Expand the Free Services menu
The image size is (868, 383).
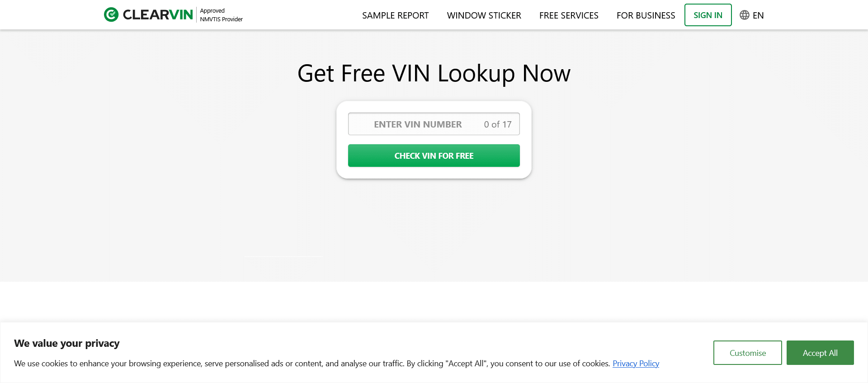tap(568, 15)
